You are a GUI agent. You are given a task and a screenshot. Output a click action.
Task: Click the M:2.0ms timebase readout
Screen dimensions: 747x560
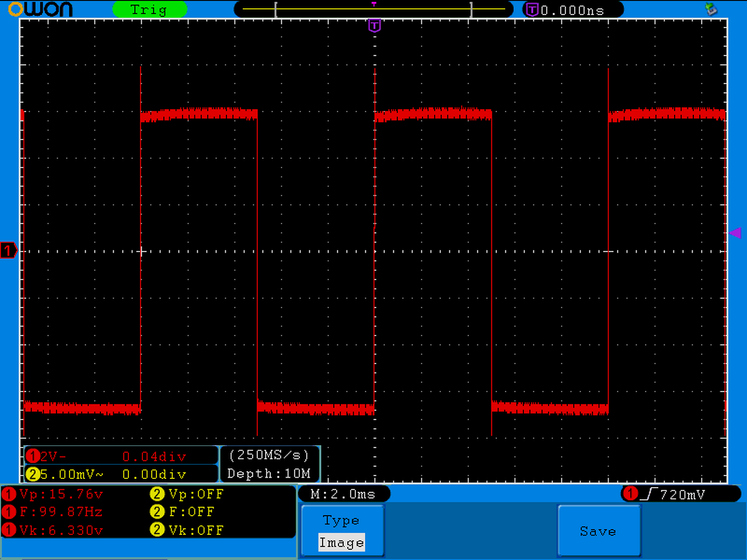click(343, 494)
